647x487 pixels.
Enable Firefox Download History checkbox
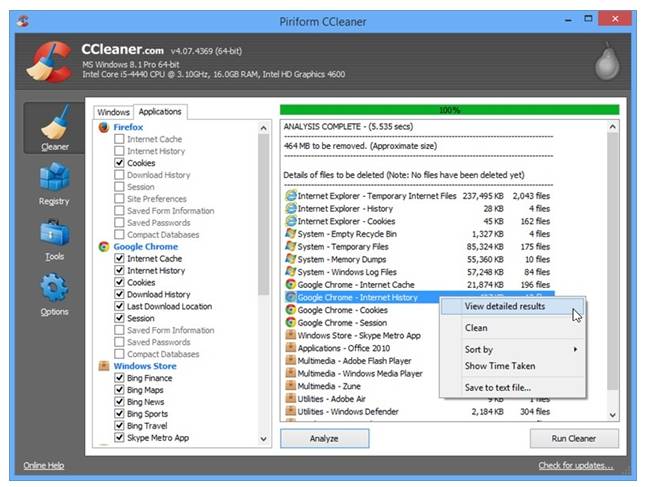pyautogui.click(x=119, y=175)
